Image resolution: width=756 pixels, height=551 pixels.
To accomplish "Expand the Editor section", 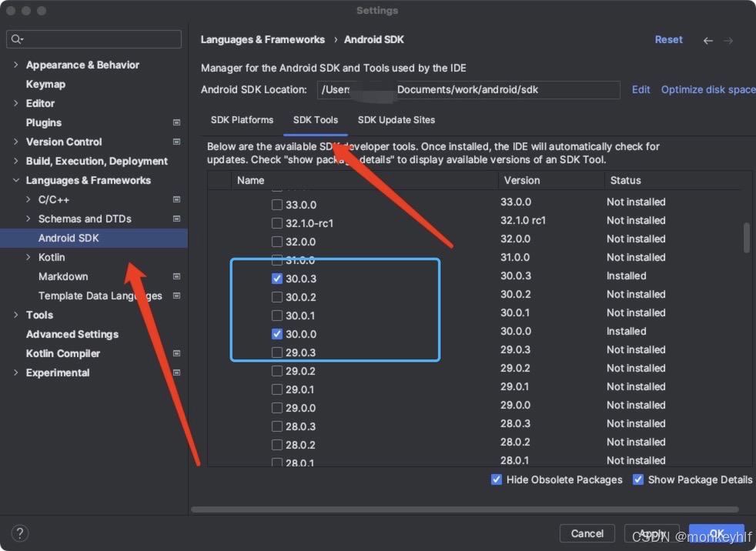I will pyautogui.click(x=16, y=103).
